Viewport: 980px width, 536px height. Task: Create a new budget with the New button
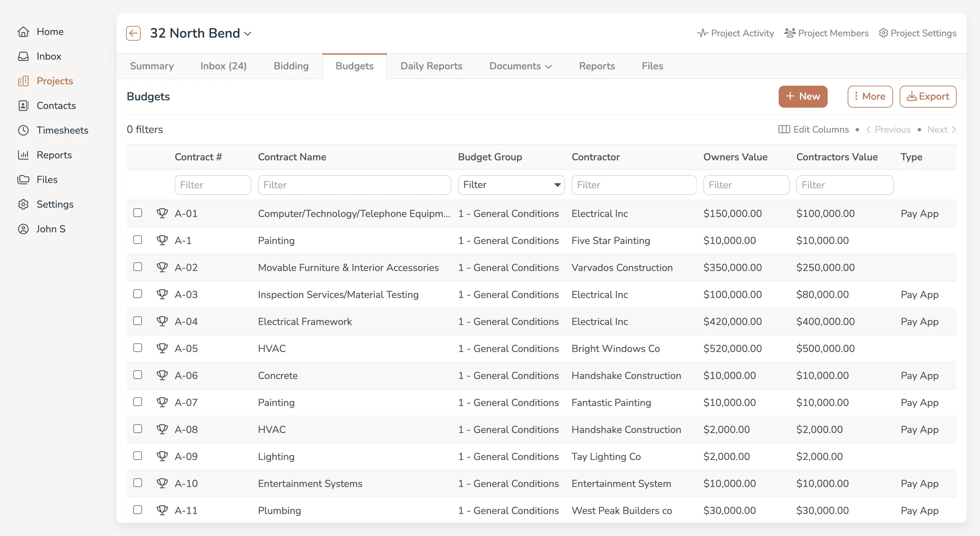point(803,96)
